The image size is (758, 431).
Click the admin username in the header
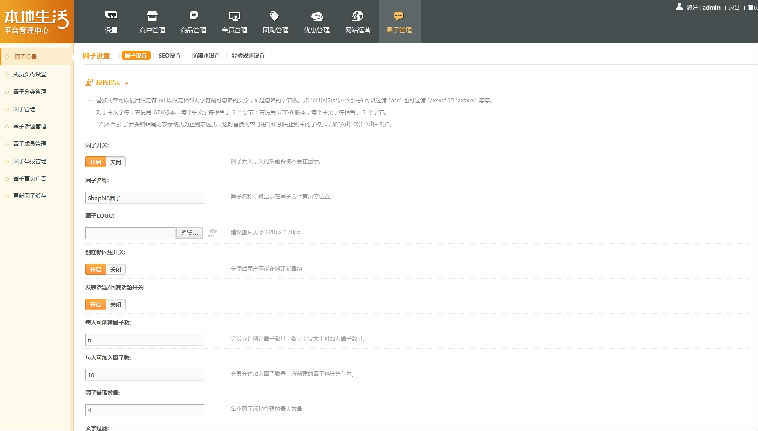pyautogui.click(x=711, y=7)
